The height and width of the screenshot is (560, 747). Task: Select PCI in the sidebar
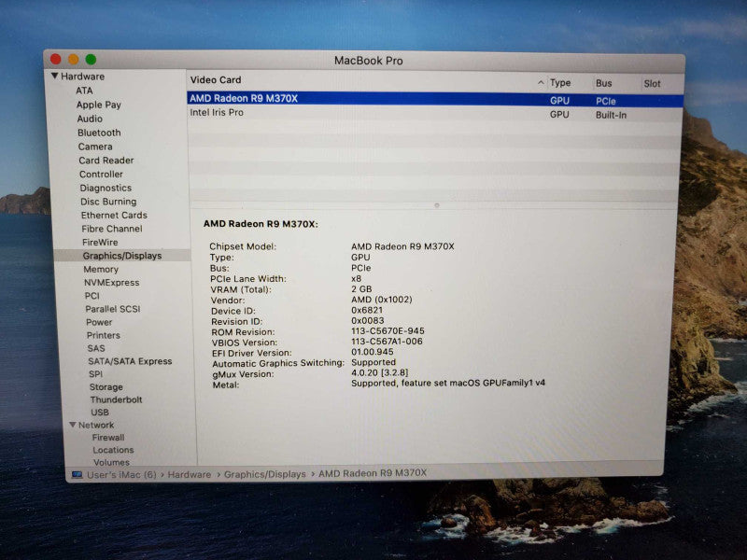(92, 296)
